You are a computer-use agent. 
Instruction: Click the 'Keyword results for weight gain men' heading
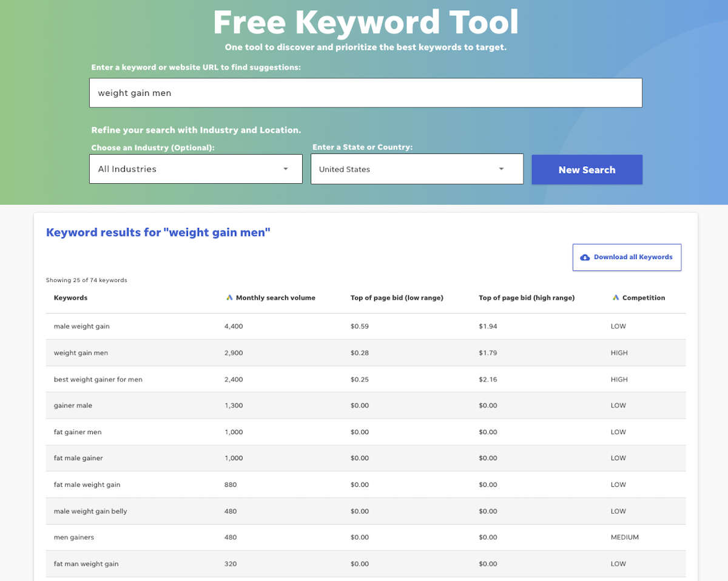pos(158,232)
